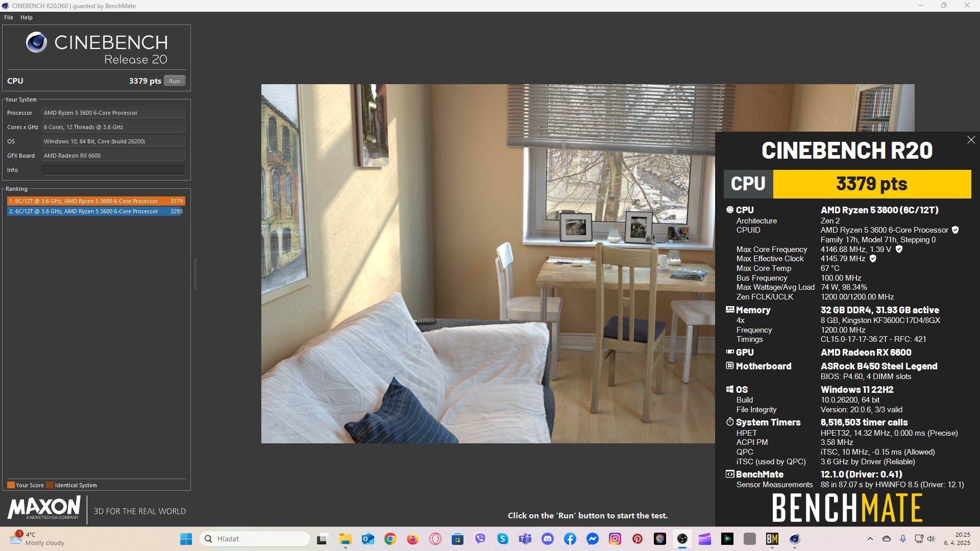Click the volume speaker tray icon

(x=931, y=539)
